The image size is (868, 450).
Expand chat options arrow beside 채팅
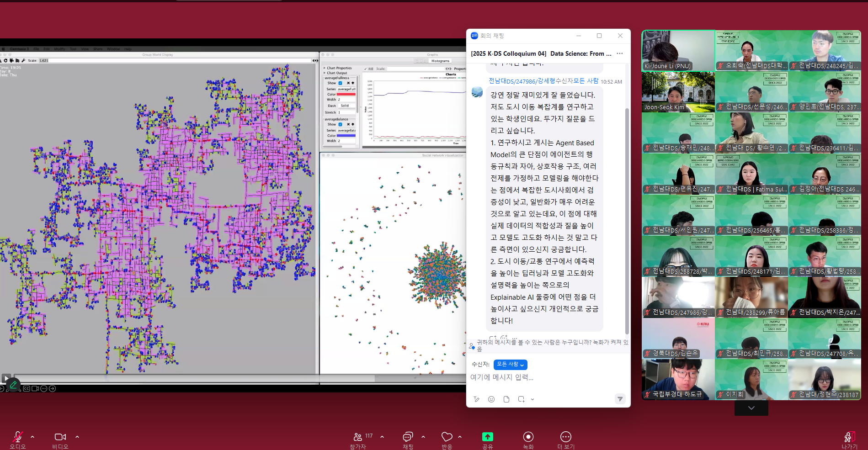(x=423, y=437)
